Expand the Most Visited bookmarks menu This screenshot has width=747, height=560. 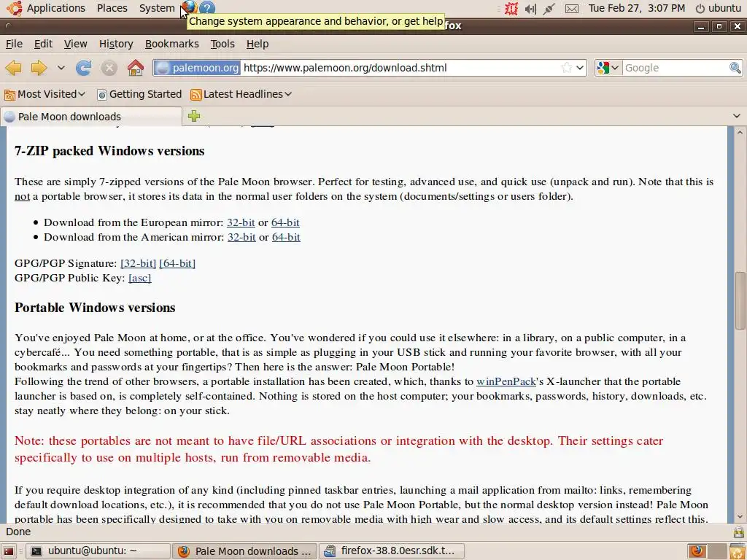click(44, 94)
